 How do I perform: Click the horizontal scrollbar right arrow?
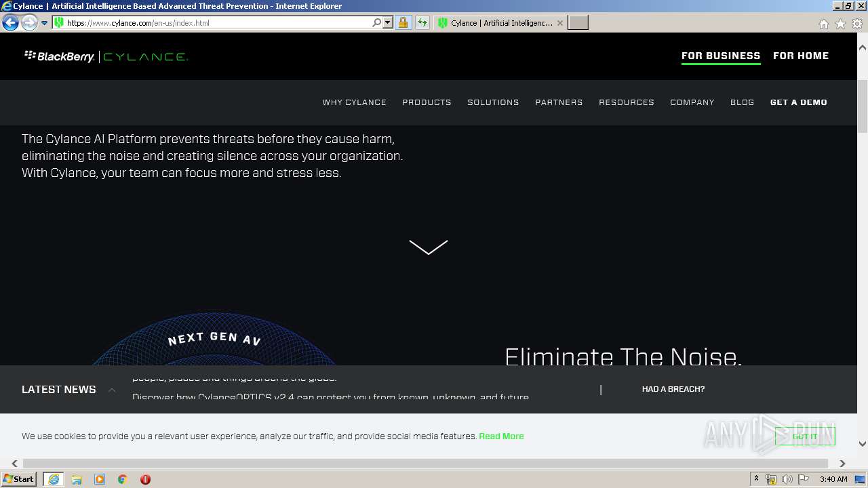click(x=843, y=464)
